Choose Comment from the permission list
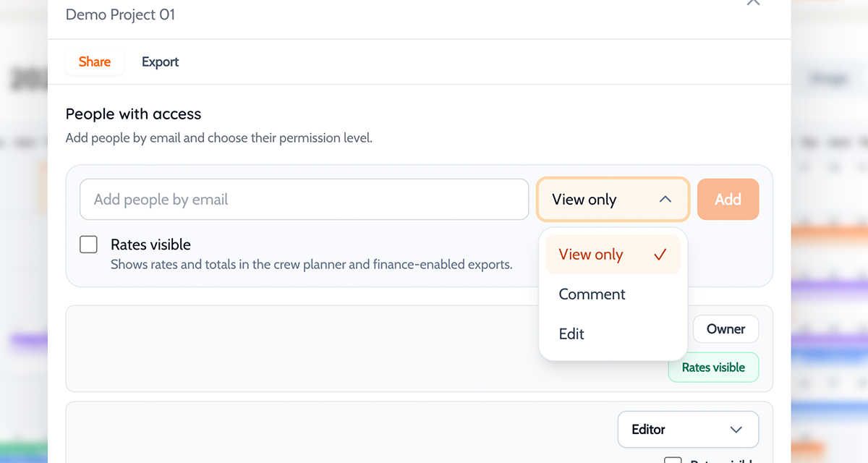The height and width of the screenshot is (463, 868). tap(592, 294)
